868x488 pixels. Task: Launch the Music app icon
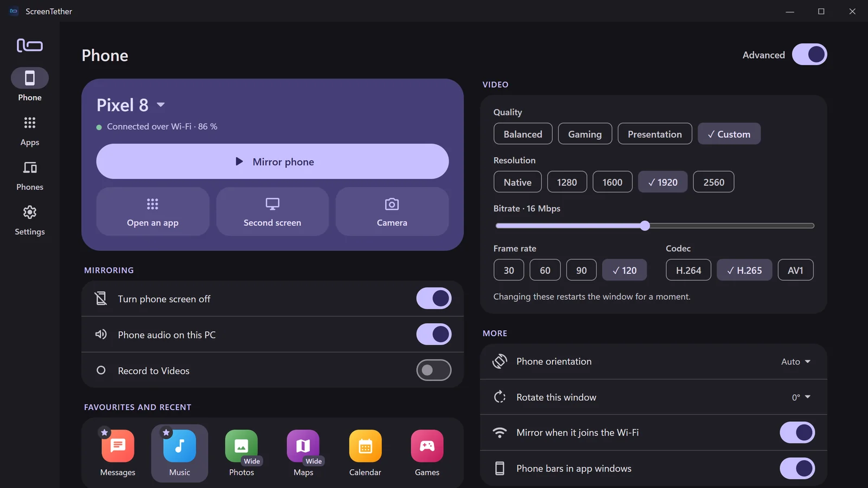pos(180,446)
